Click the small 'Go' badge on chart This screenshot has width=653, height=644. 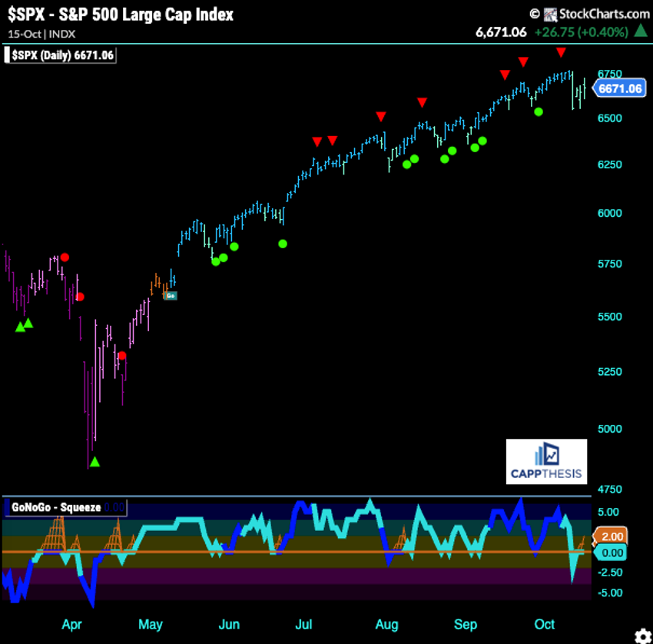coord(171,295)
